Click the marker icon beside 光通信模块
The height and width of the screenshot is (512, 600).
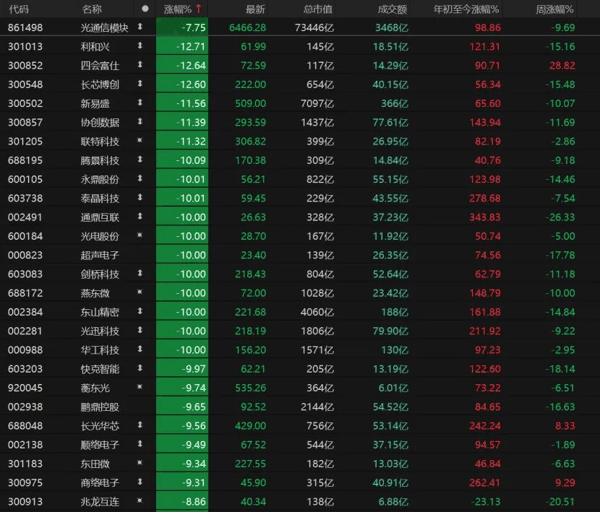tap(140, 27)
